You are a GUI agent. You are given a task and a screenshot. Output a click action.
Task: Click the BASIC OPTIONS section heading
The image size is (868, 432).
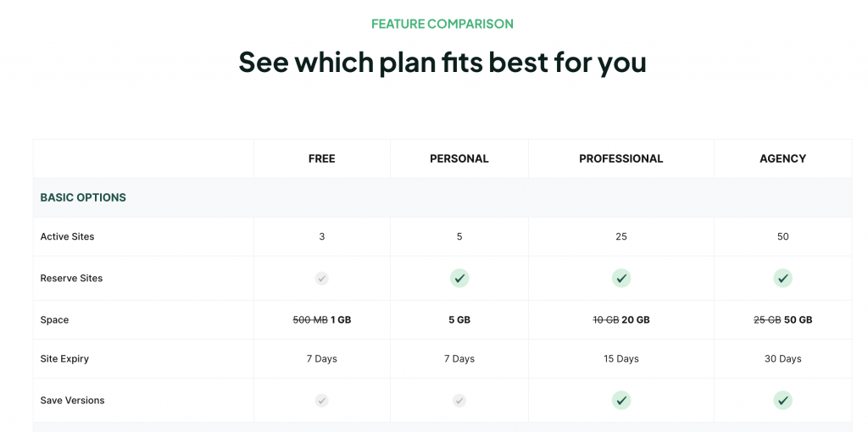(x=83, y=197)
